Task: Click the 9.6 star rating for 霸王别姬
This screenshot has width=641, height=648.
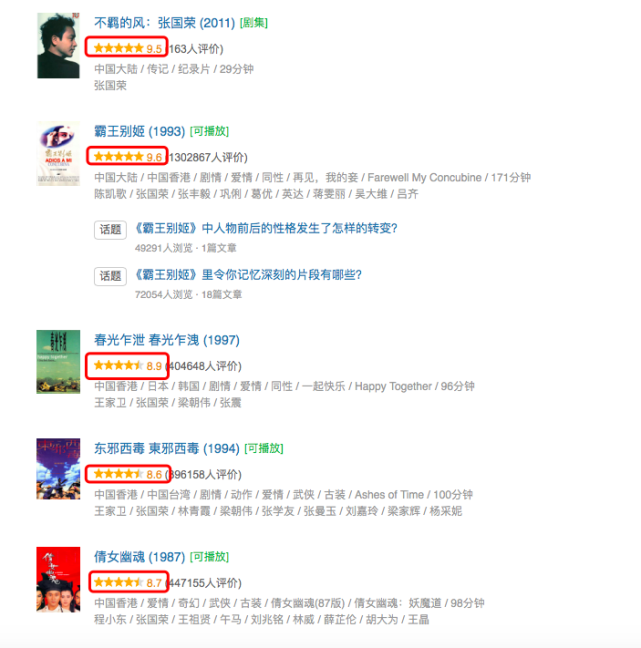Action: [127, 157]
